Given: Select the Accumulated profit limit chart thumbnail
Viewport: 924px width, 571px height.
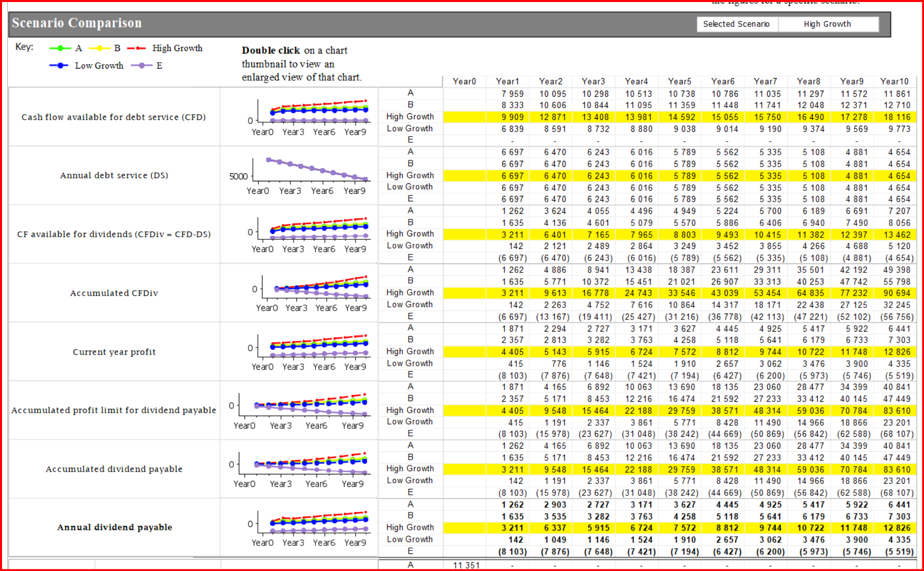Looking at the screenshot, I should [299, 410].
